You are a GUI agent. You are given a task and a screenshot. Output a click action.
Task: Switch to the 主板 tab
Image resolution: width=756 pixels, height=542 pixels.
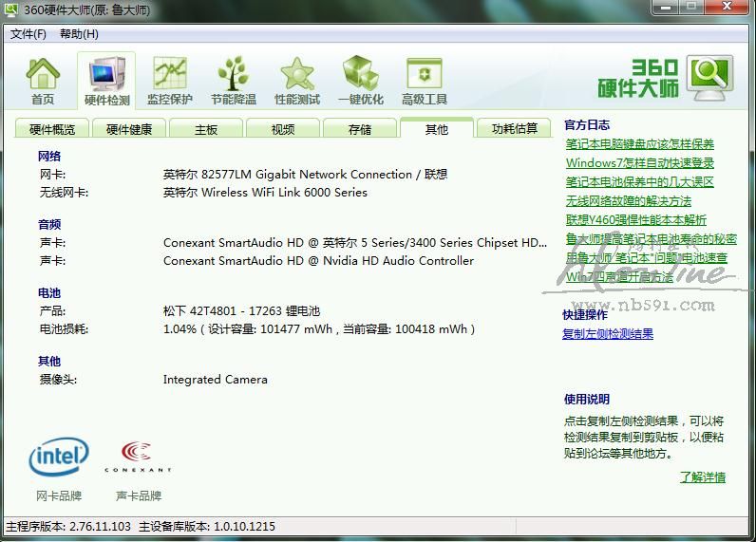point(206,129)
